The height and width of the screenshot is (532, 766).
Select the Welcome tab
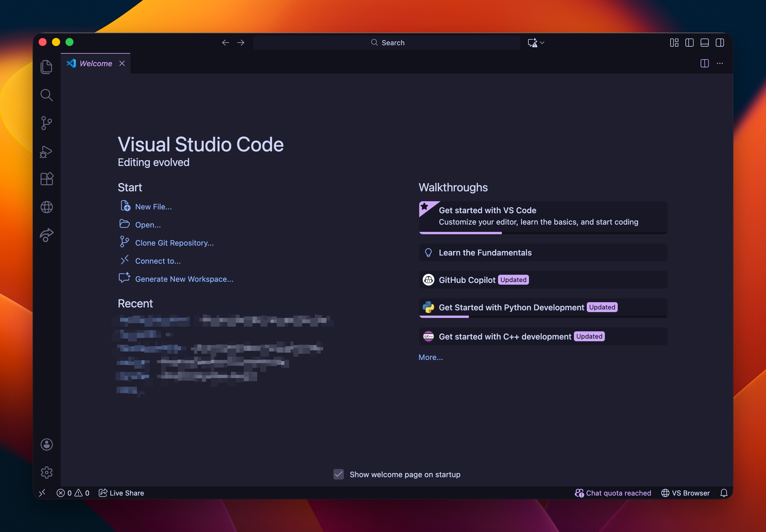coord(95,64)
